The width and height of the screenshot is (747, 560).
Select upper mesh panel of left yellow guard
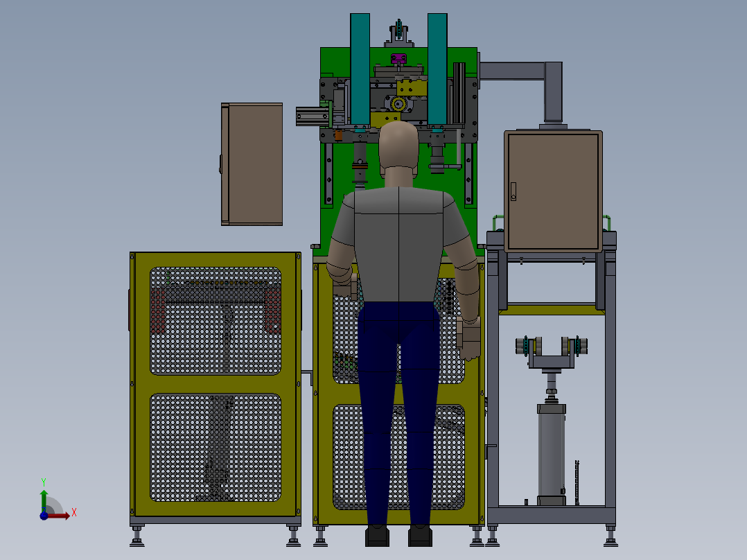tap(216, 321)
